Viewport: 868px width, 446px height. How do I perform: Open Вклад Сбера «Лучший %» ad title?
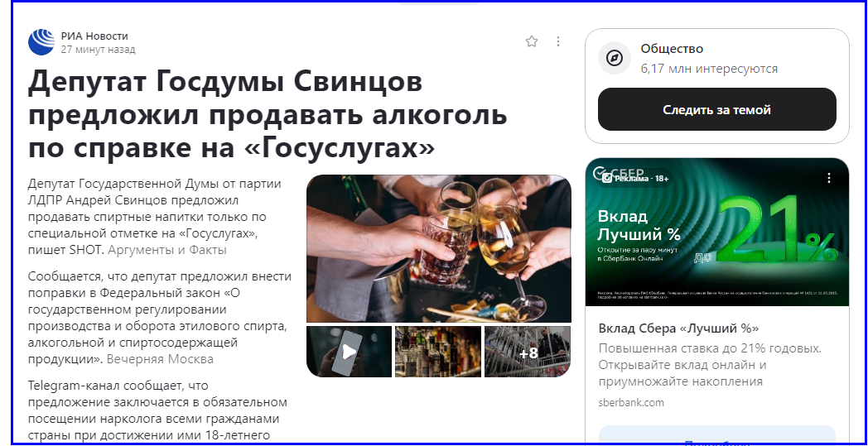(678, 329)
